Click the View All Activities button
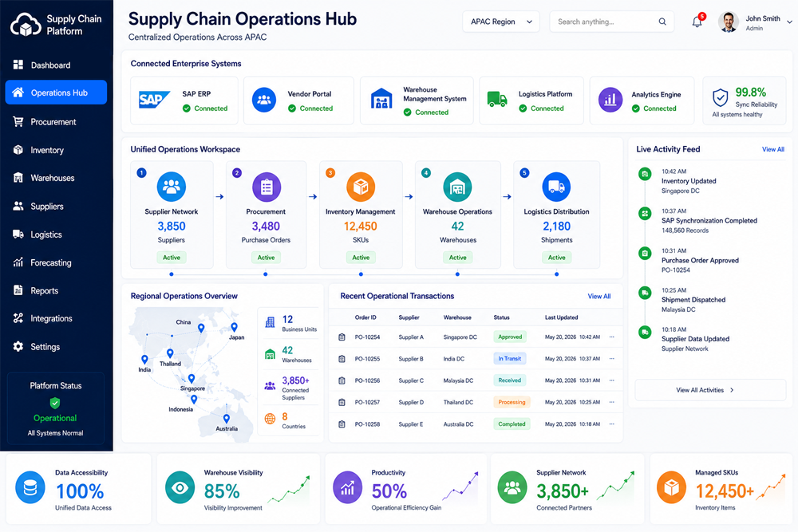798x532 pixels. coord(710,390)
